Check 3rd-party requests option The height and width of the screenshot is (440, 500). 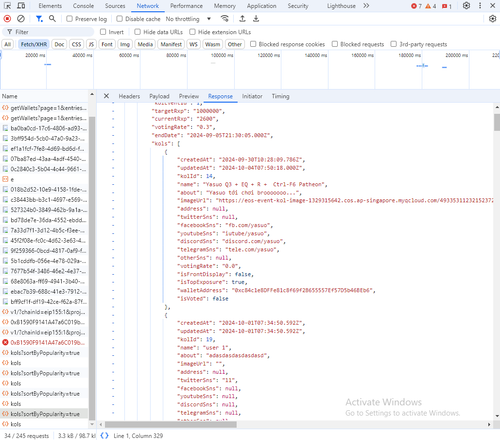(x=394, y=44)
